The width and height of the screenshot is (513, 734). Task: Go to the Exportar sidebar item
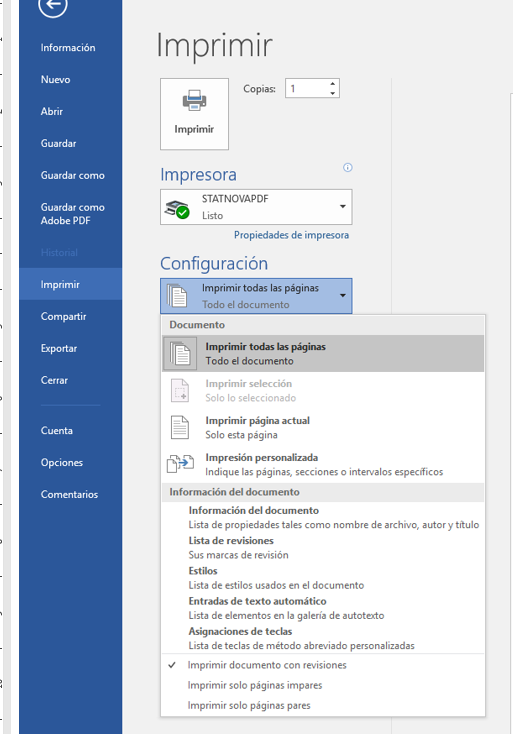[59, 348]
